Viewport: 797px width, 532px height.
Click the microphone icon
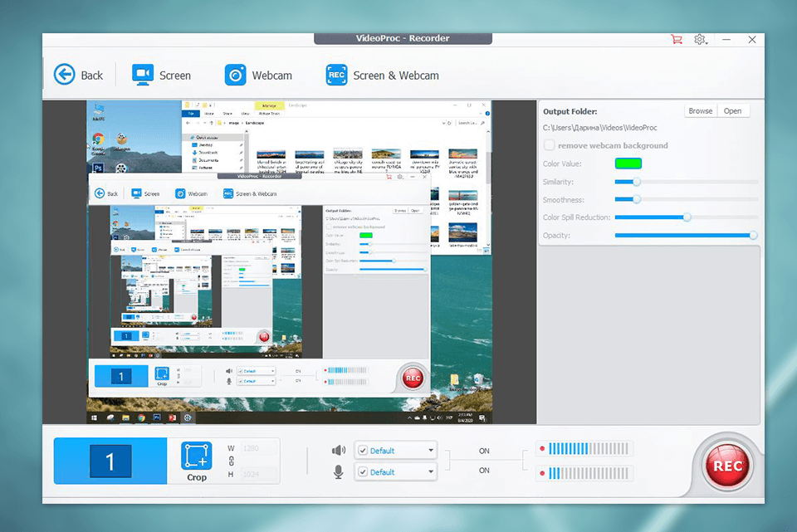(339, 473)
